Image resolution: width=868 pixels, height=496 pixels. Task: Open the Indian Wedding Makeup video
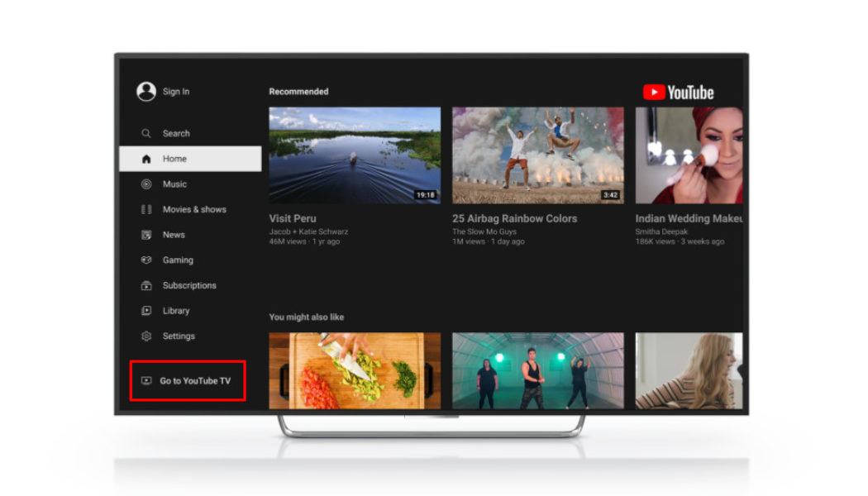coord(690,155)
